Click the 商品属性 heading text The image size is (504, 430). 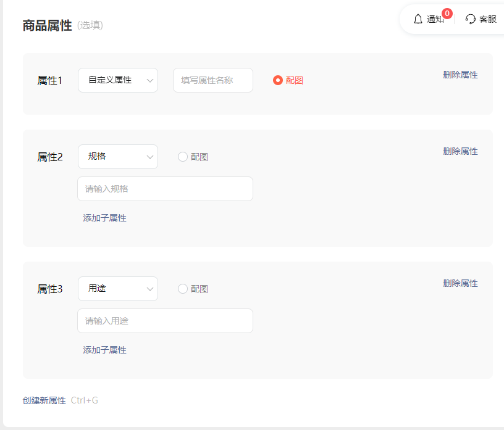[47, 25]
